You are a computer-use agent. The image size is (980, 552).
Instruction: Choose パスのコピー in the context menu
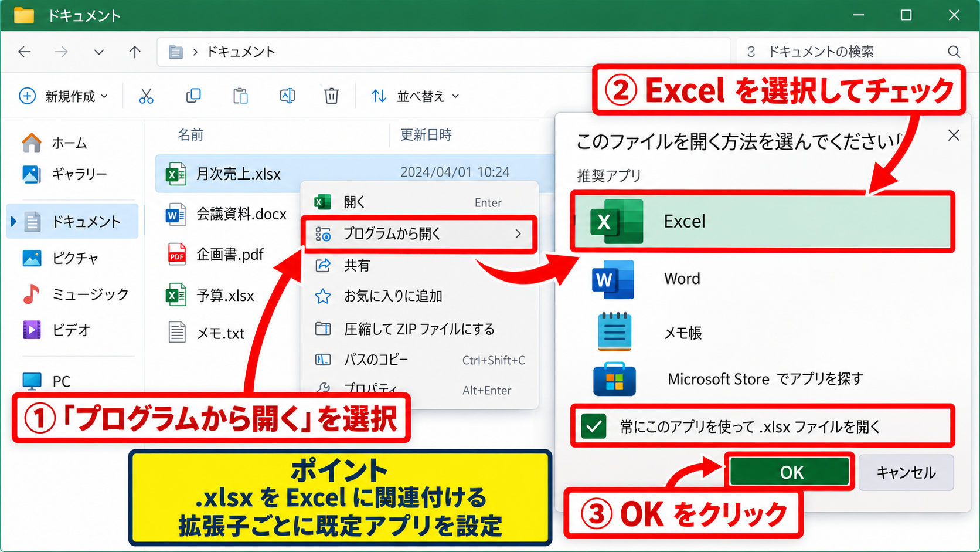point(419,360)
